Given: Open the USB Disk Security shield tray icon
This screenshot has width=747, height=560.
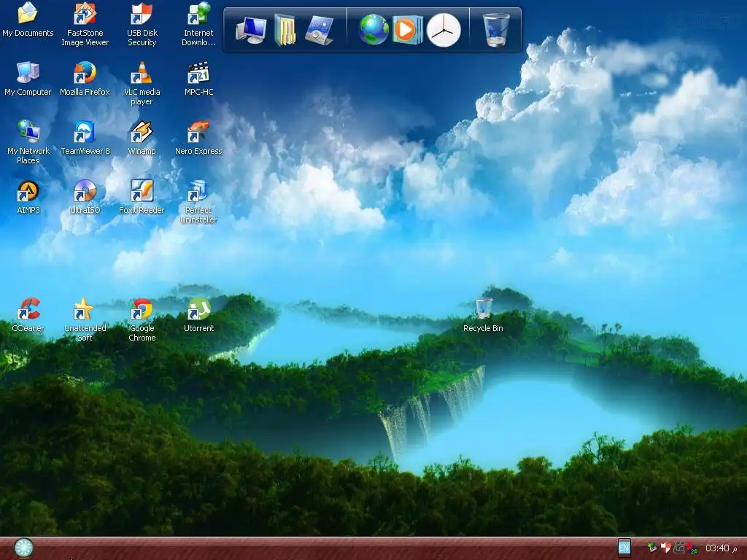Looking at the screenshot, I should click(665, 548).
